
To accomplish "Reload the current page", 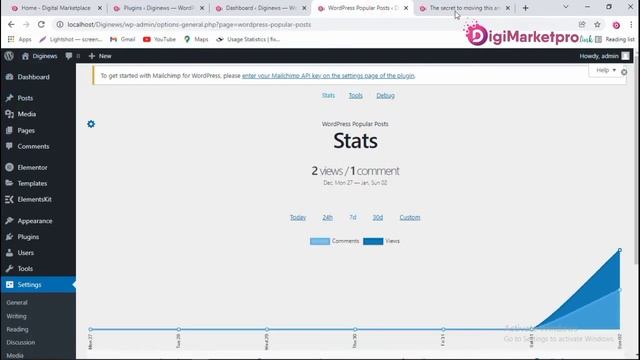I will click(41, 24).
